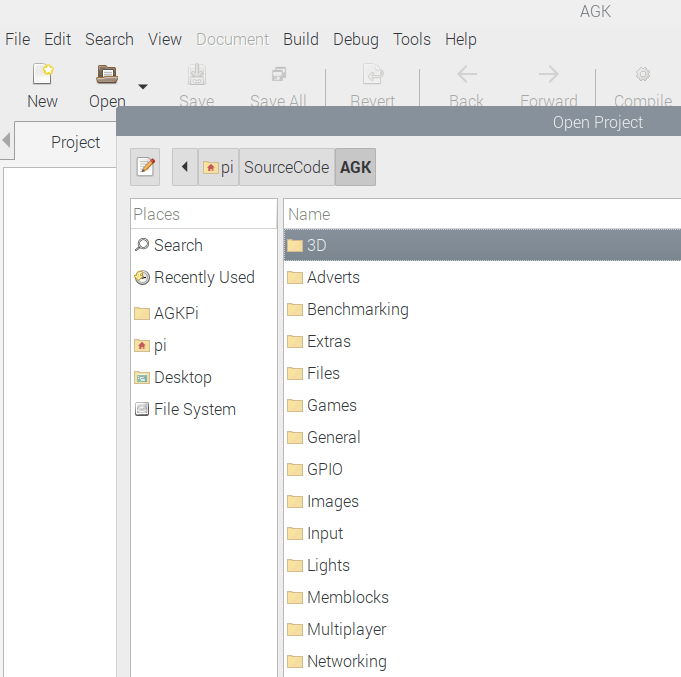Click the path bar back arrow
681x677 pixels.
point(184,167)
